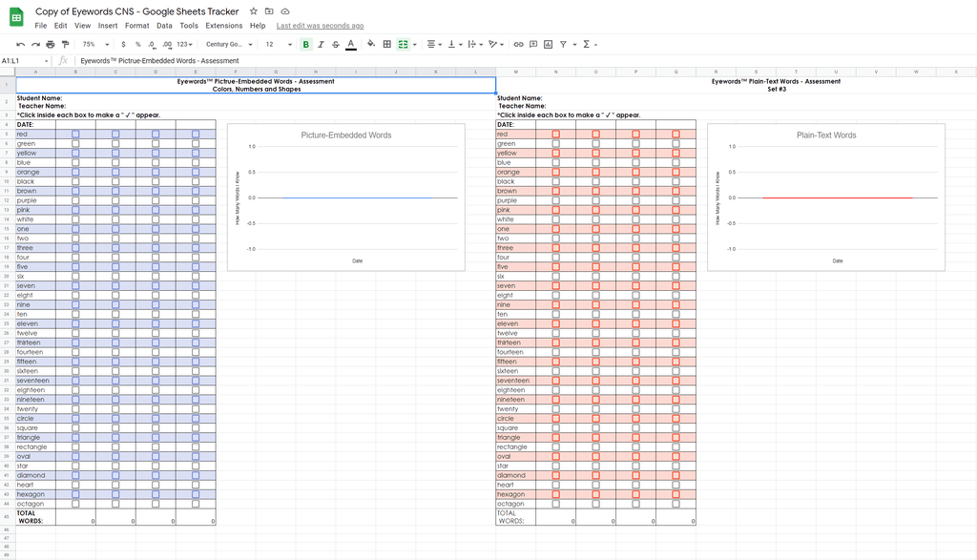Open the zoom 75% dropdown
This screenshot has width=977, height=560.
pyautogui.click(x=95, y=44)
